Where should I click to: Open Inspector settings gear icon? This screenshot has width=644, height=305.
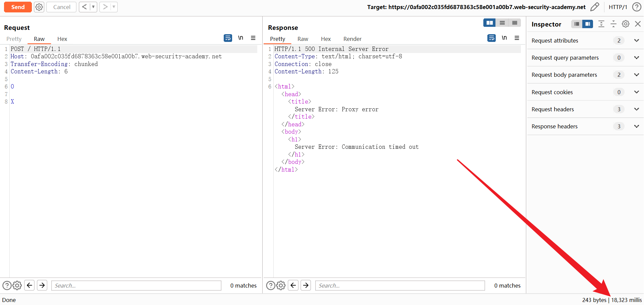pyautogui.click(x=625, y=24)
